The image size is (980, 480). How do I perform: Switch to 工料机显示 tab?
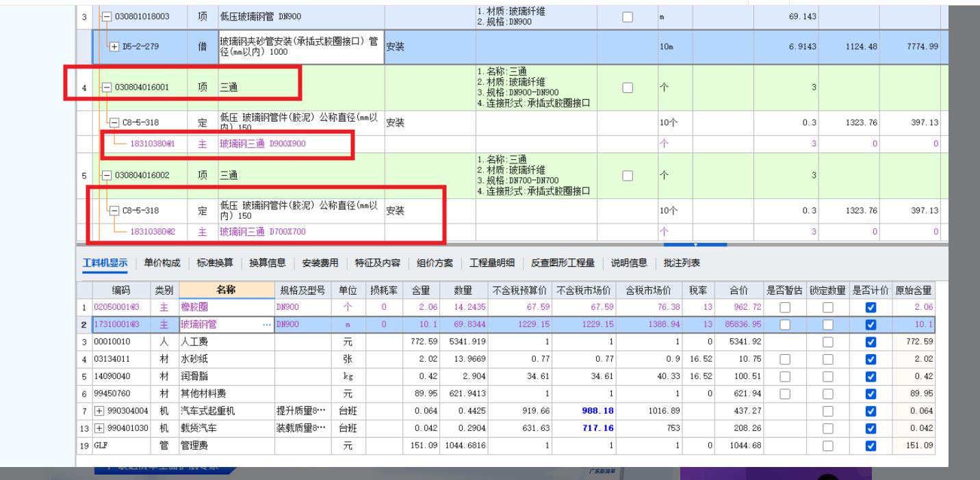pyautogui.click(x=105, y=263)
